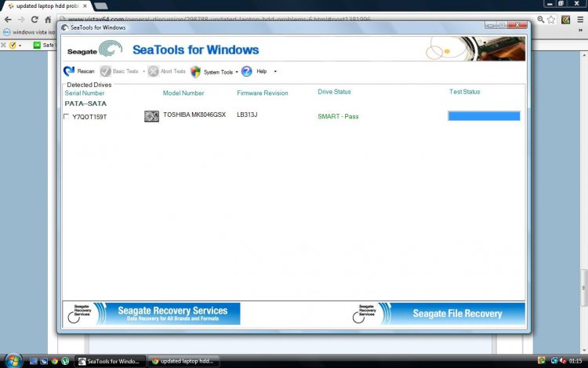Go back in Chrome browser

pos(8,20)
